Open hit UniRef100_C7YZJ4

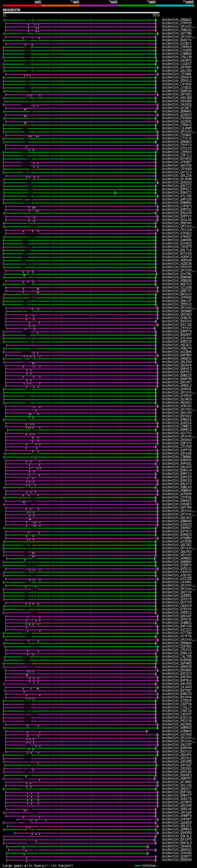[176, 139]
